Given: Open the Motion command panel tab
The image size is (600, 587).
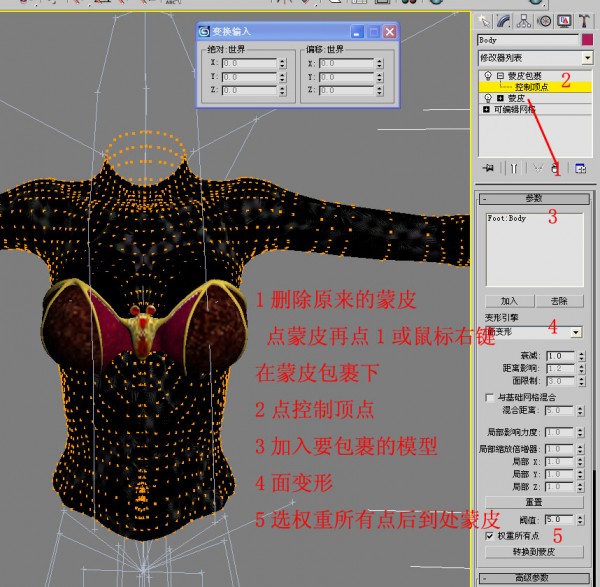Looking at the screenshot, I should click(544, 21).
